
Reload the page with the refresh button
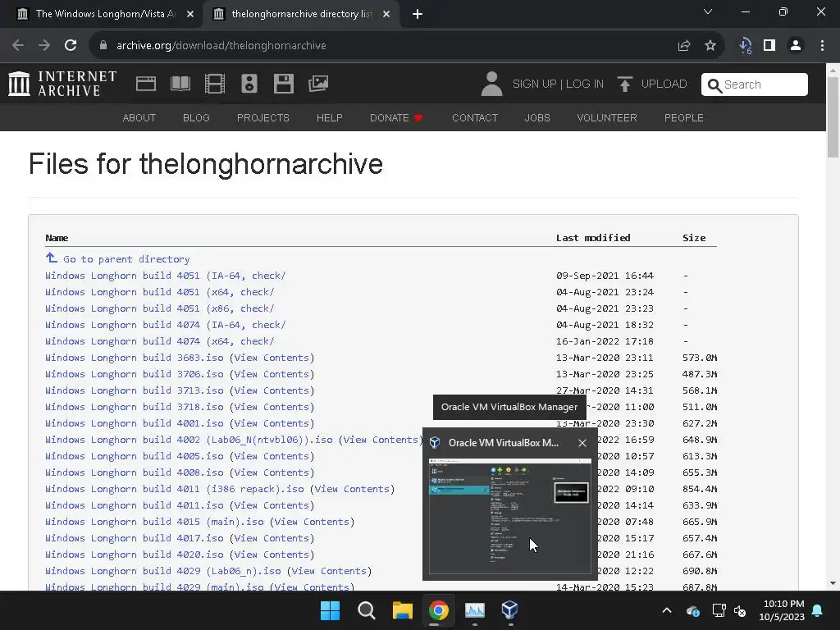point(71,46)
